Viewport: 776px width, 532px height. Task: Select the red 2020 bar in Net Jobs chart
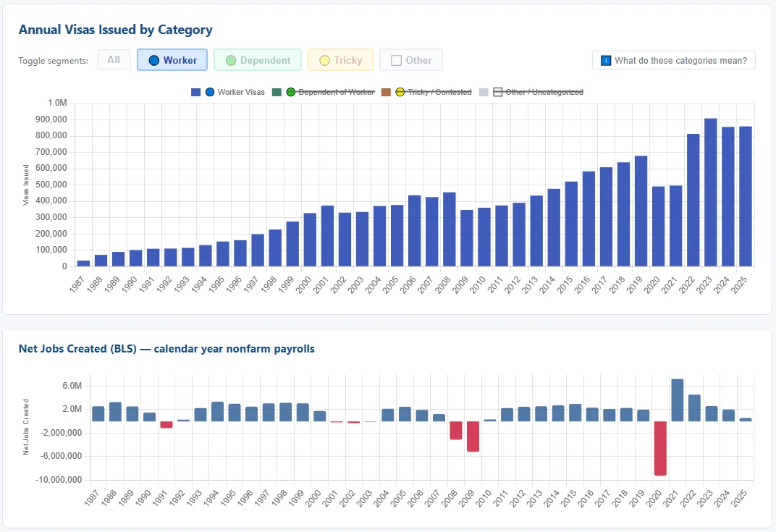(x=660, y=448)
